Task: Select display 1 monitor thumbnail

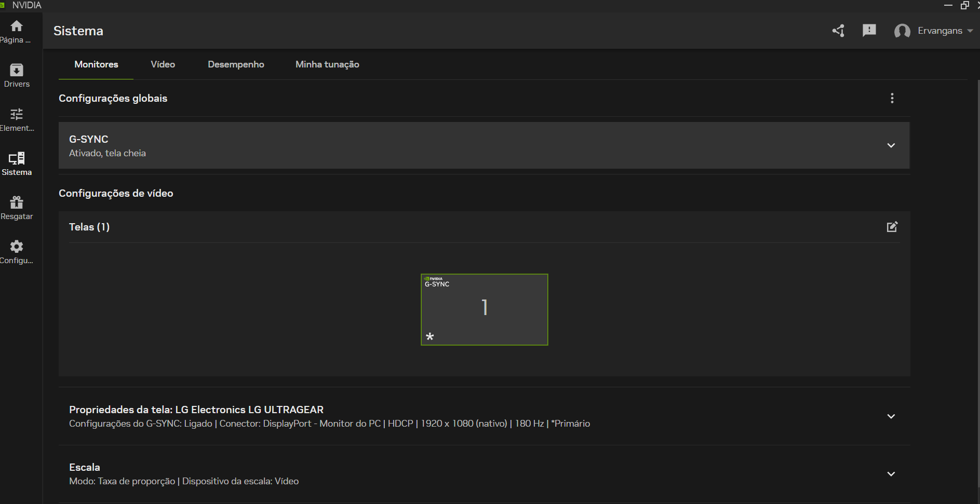Action: tap(484, 309)
